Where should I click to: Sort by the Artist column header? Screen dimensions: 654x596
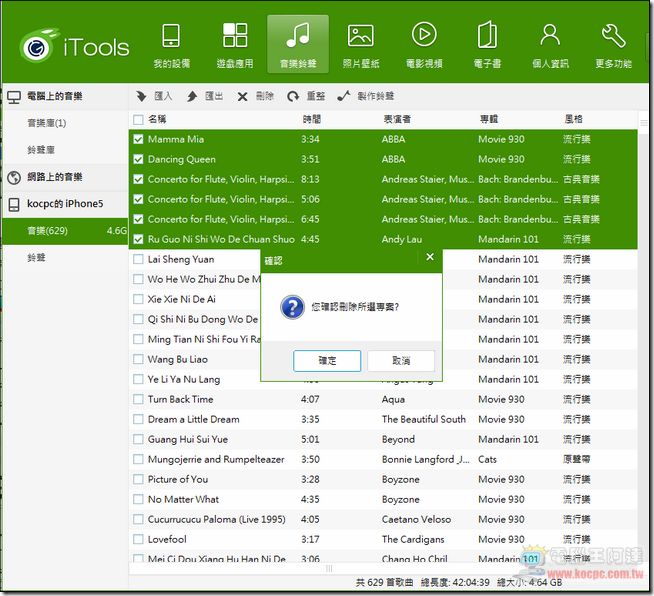(397, 119)
